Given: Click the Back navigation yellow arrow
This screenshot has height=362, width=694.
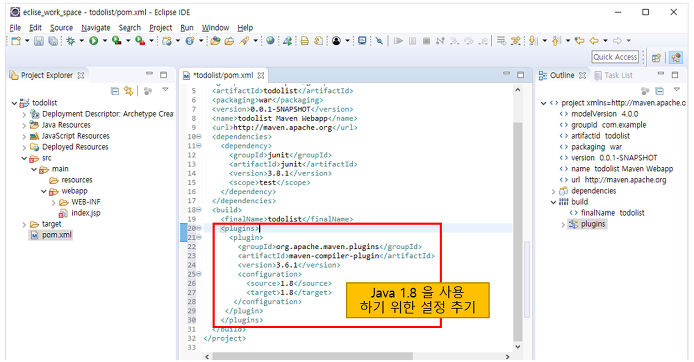Looking at the screenshot, I should pyautogui.click(x=594, y=41).
